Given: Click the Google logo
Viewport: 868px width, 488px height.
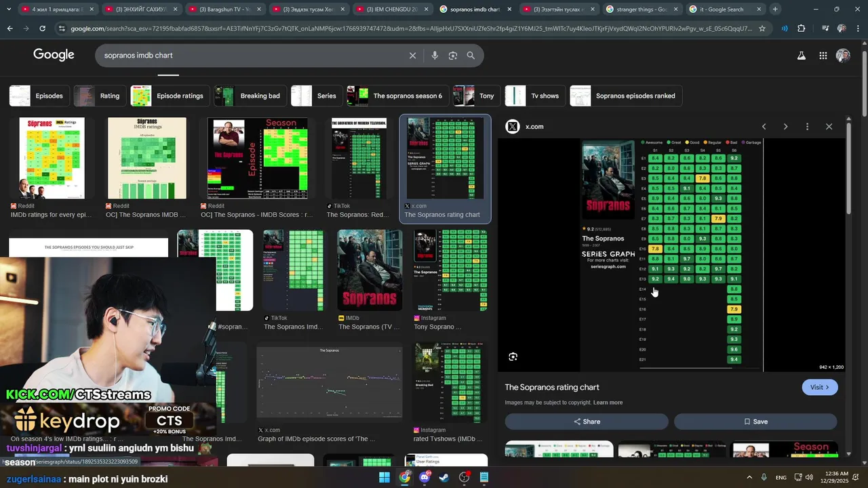Looking at the screenshot, I should 54,56.
